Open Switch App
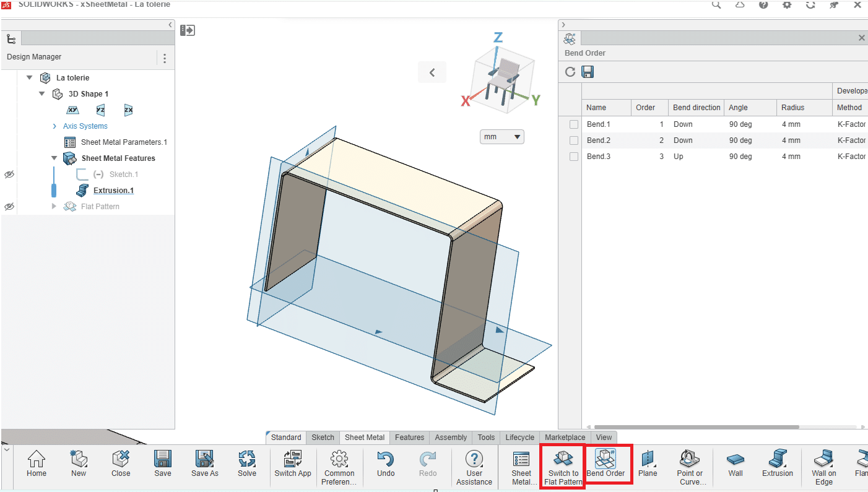The image size is (868, 492). [x=293, y=464]
